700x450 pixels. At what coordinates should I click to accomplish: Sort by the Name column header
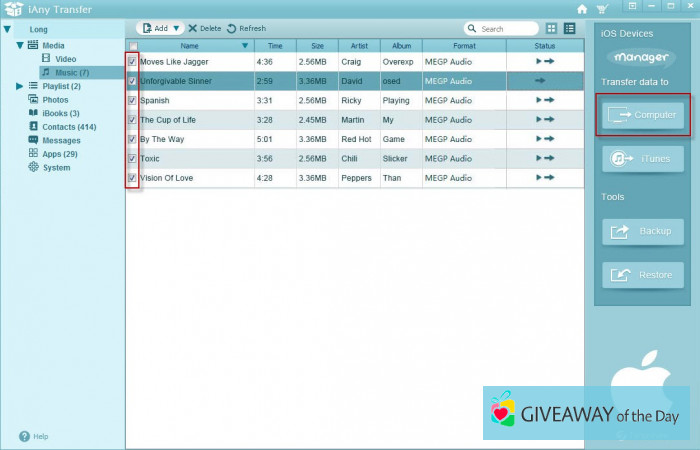[190, 45]
